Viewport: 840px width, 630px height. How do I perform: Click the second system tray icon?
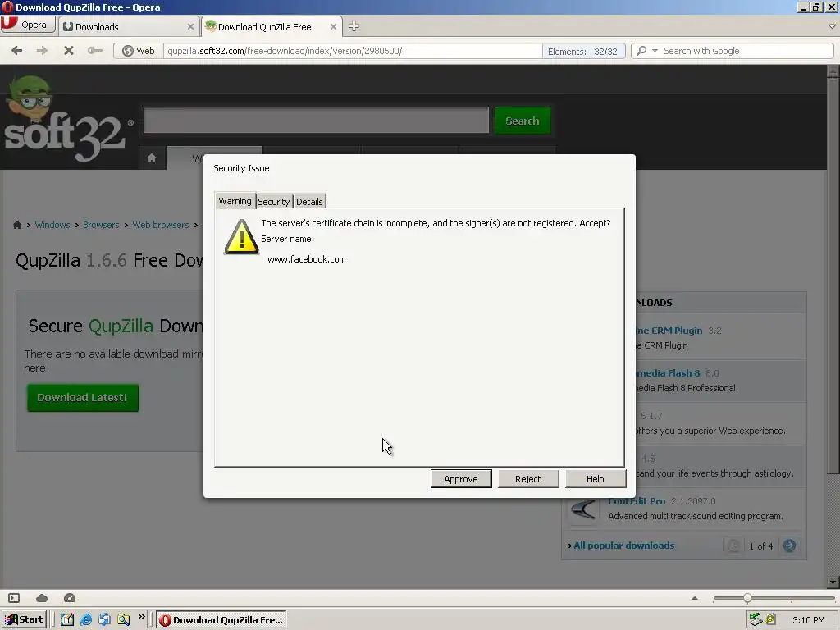[x=770, y=619]
